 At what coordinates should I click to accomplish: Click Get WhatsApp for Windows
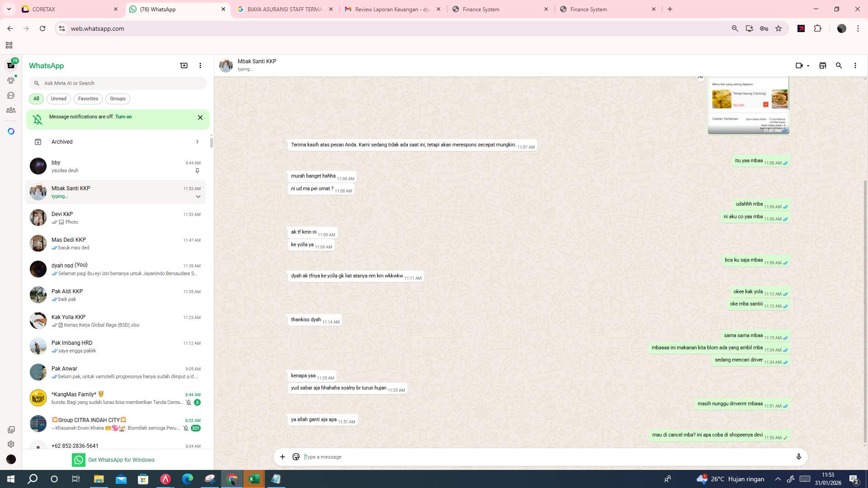pyautogui.click(x=121, y=460)
